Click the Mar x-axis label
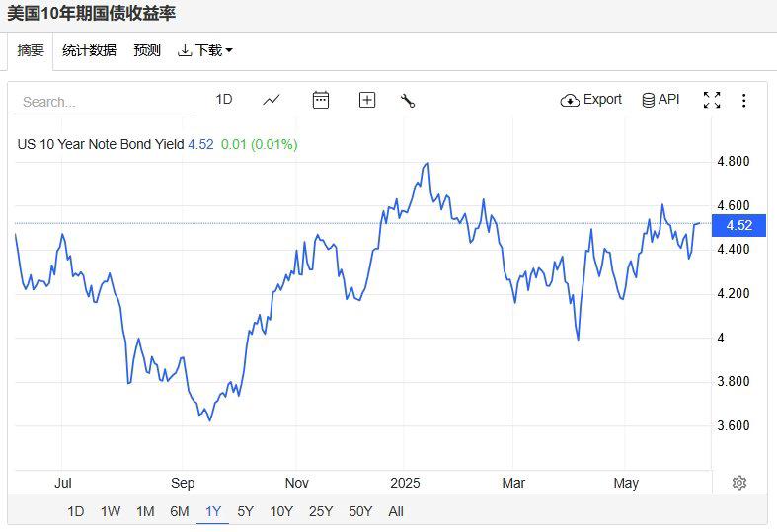 pyautogui.click(x=513, y=483)
